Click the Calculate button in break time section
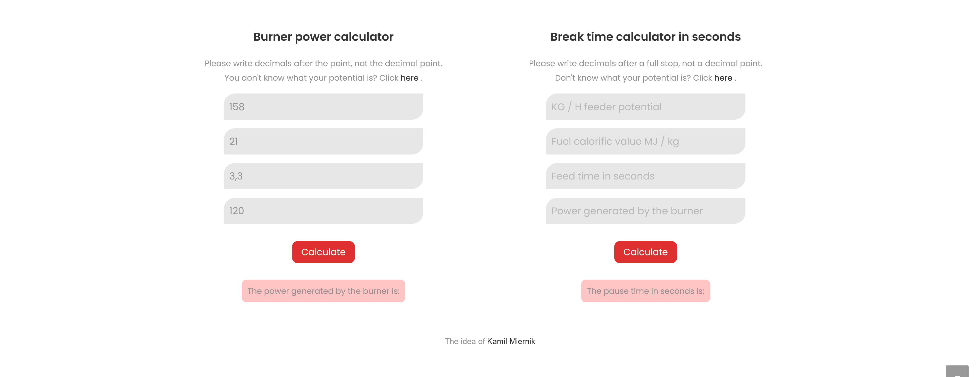 [x=646, y=252]
